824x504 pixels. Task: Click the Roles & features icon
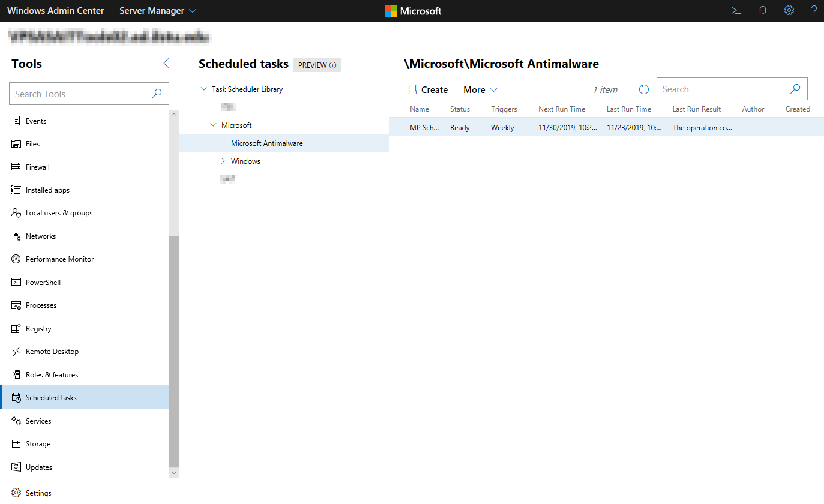pyautogui.click(x=16, y=375)
